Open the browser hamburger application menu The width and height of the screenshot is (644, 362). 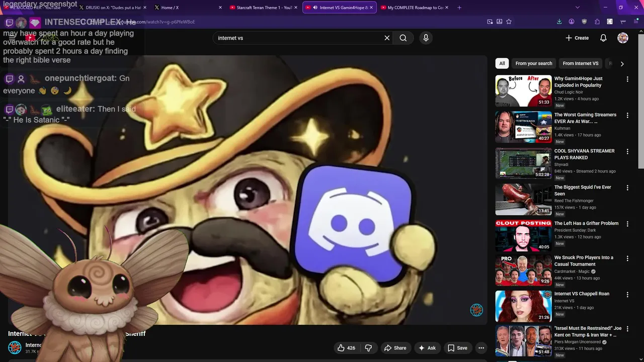point(636,22)
